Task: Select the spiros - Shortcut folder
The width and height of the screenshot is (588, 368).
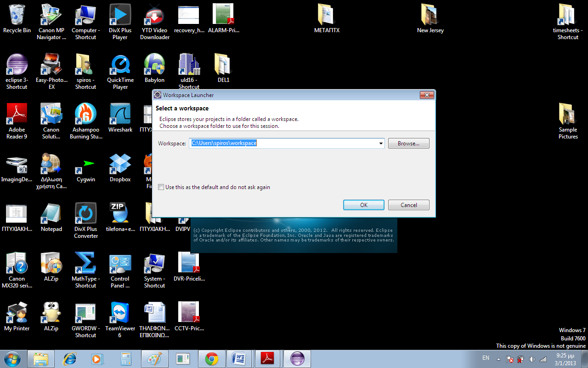Action: click(86, 72)
